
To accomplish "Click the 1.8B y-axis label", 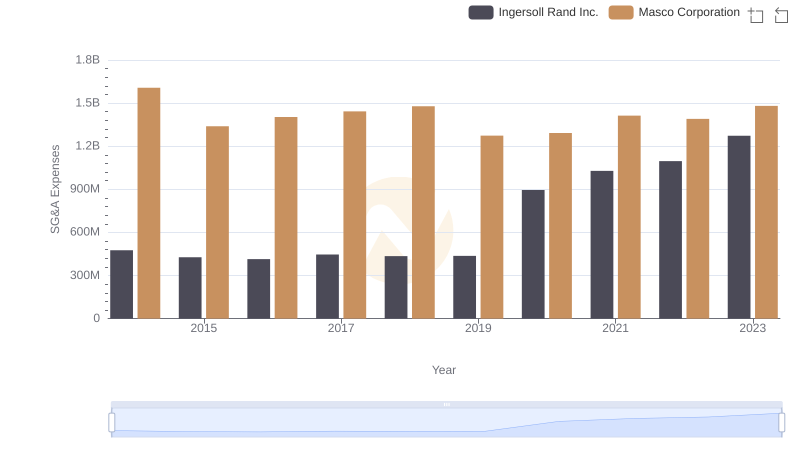I will [88, 60].
